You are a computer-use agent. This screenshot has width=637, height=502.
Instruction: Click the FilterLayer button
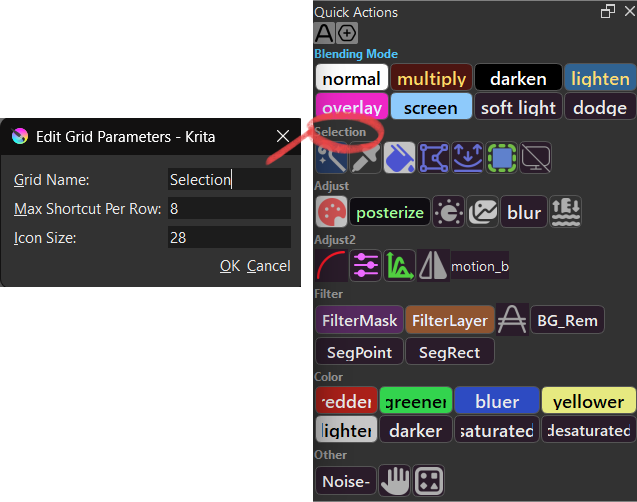click(450, 320)
